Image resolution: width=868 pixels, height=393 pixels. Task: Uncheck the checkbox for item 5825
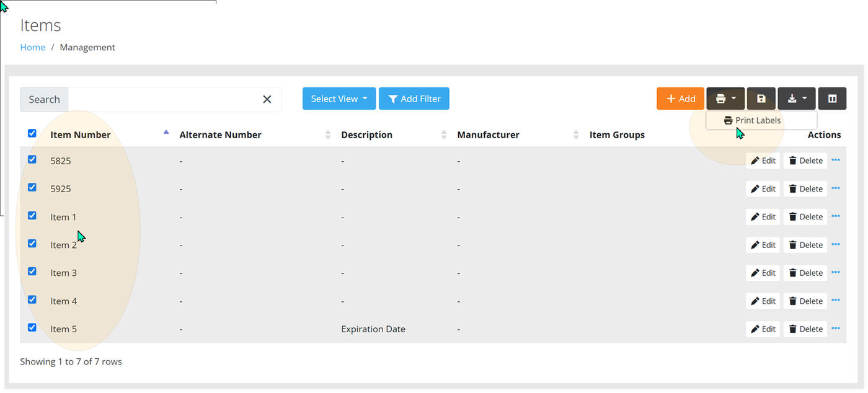(x=32, y=159)
